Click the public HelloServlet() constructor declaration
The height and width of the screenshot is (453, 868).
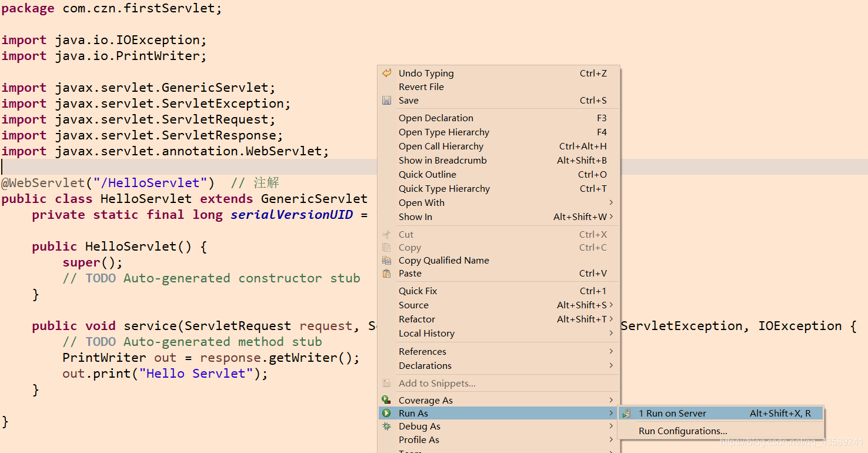[x=119, y=247]
